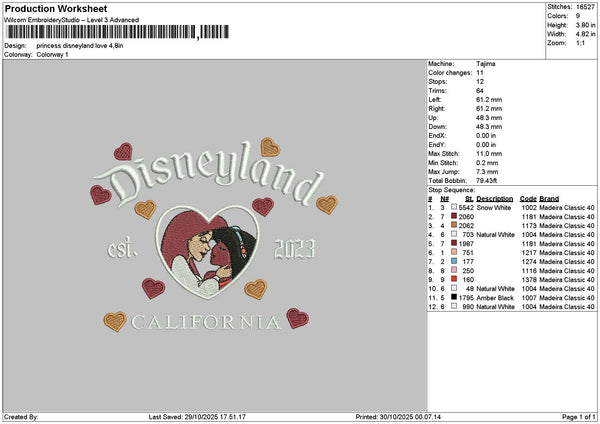The image size is (600, 424).
Task: Click the Max Jump value '7.3 mm'
Action: (x=487, y=172)
